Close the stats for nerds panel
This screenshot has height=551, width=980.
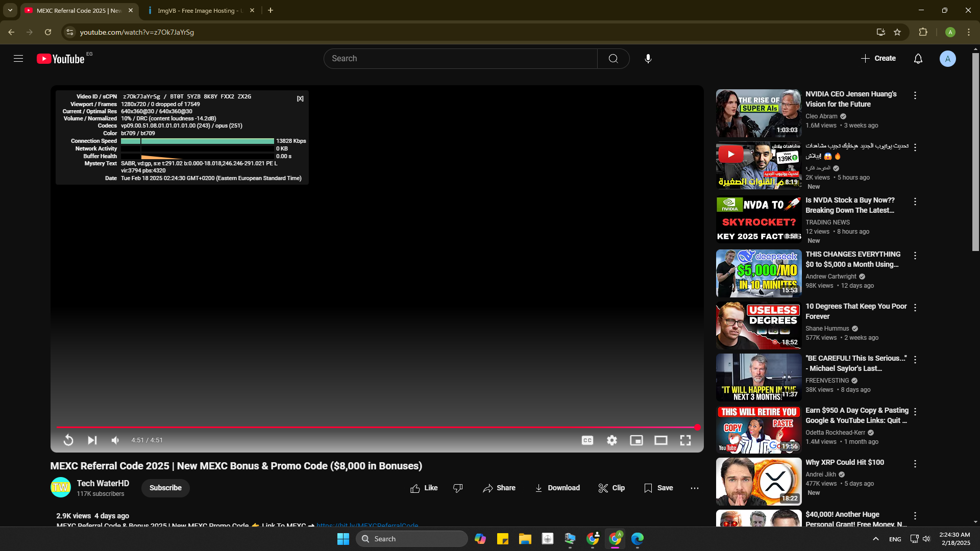point(300,98)
